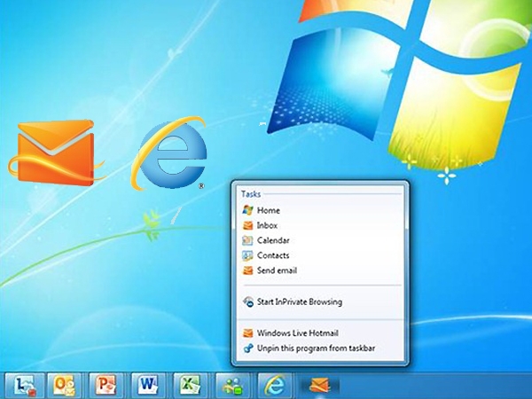This screenshot has width=532, height=399.
Task: Click Windows Live Messenger taskbar icon
Action: 232,385
